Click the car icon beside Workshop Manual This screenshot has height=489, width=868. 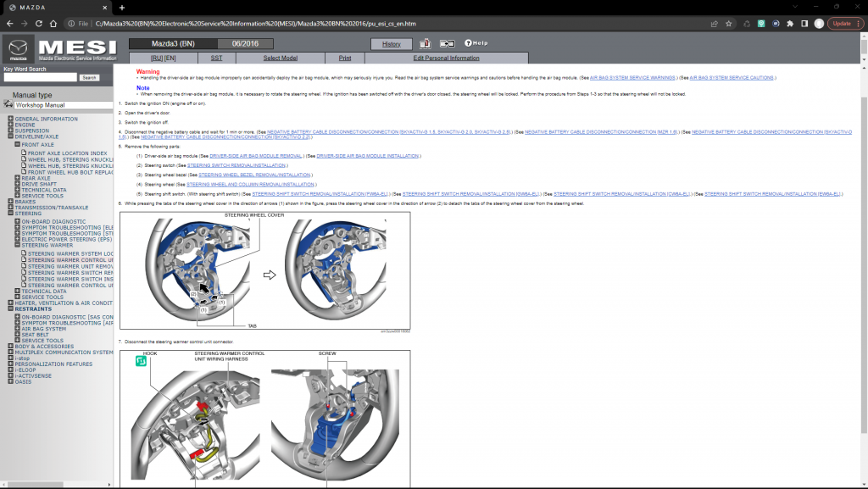point(8,105)
